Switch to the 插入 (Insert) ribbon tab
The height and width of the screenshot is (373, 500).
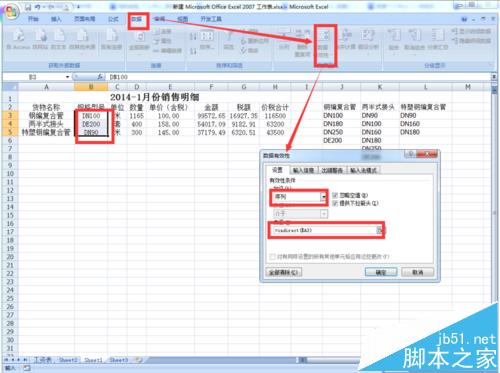tap(56, 19)
